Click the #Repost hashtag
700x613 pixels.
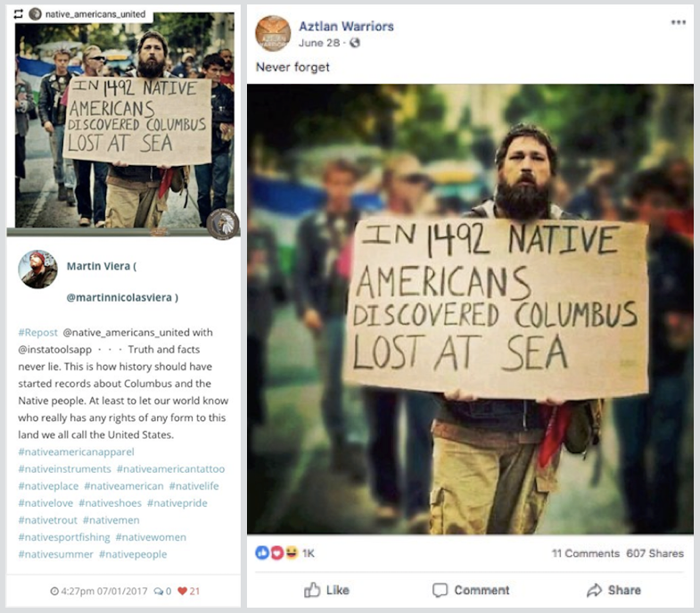(x=38, y=333)
